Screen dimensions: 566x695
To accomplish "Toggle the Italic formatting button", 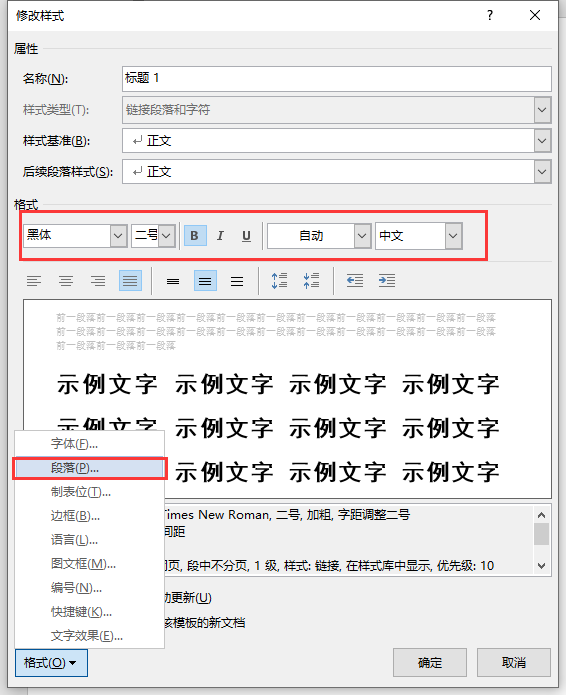I will click(x=220, y=235).
